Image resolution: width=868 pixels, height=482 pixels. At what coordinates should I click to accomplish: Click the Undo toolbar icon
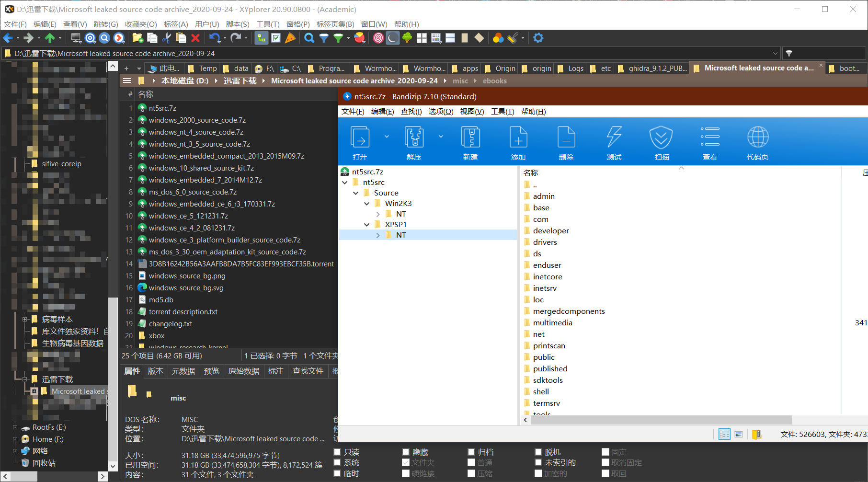pos(215,38)
